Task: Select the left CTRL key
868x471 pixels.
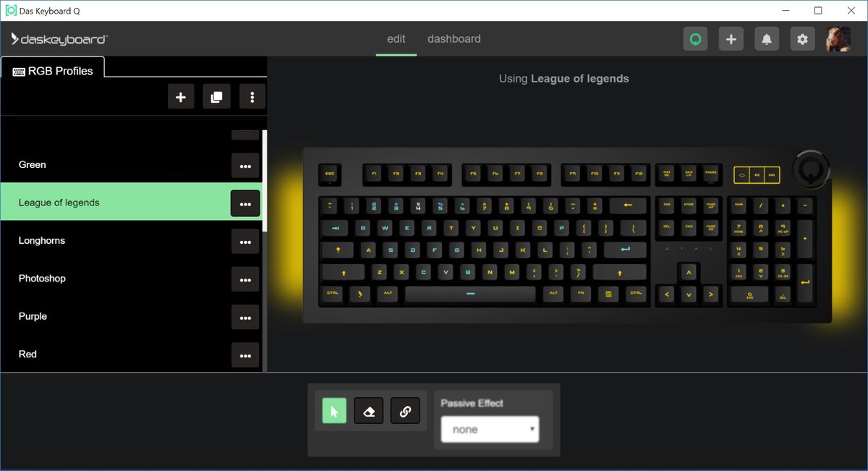Action: pos(333,294)
